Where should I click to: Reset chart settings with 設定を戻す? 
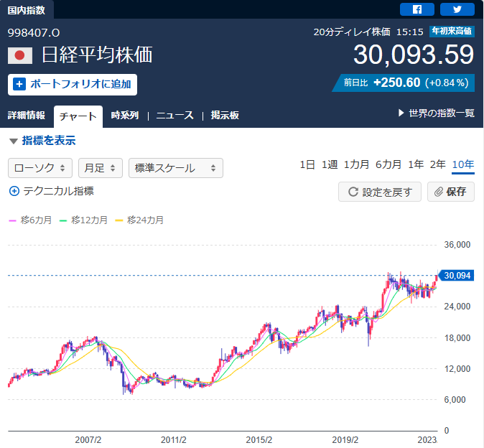point(380,192)
